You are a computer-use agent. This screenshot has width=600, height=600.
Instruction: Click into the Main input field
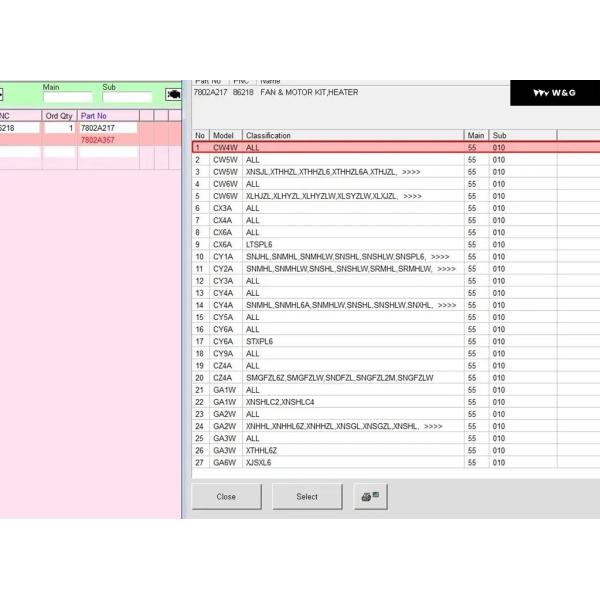67,97
